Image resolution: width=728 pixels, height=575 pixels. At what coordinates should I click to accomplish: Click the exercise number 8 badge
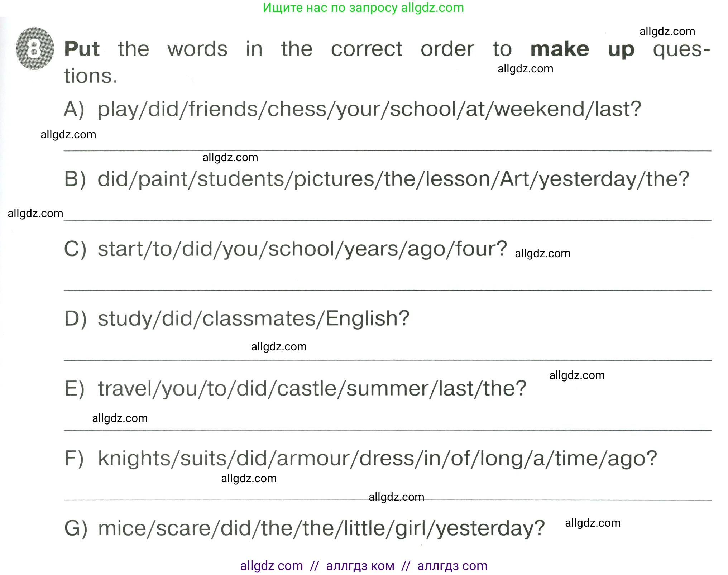pos(35,49)
